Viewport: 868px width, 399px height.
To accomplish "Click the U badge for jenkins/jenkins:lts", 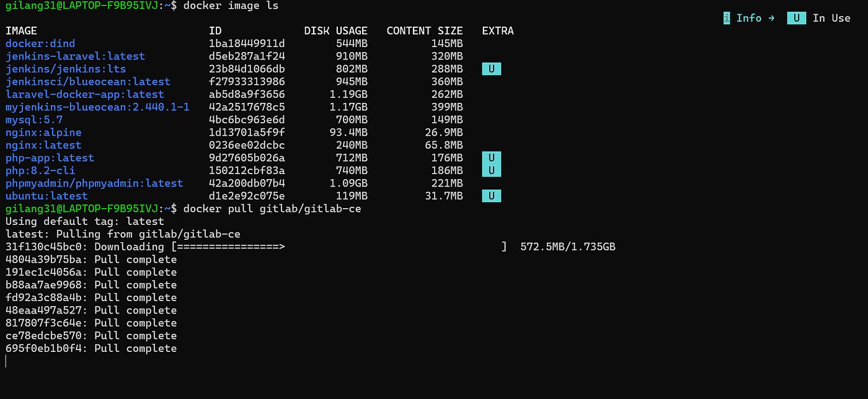I will tap(492, 69).
